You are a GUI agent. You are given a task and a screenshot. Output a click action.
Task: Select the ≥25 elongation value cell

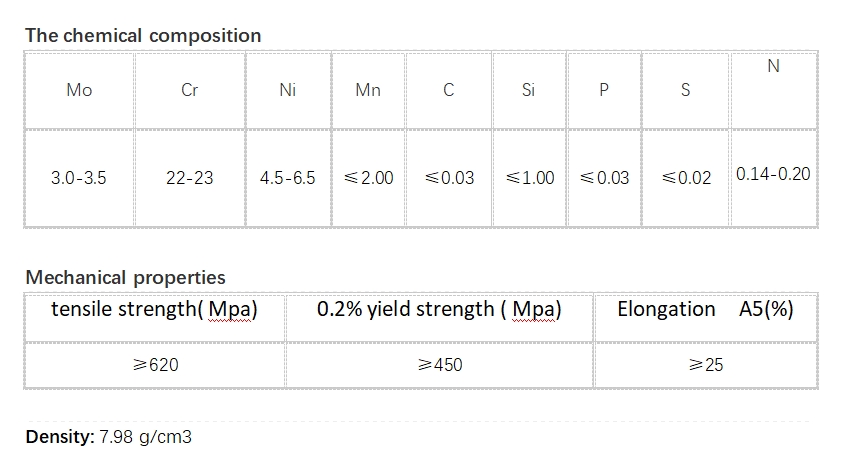tap(706, 365)
